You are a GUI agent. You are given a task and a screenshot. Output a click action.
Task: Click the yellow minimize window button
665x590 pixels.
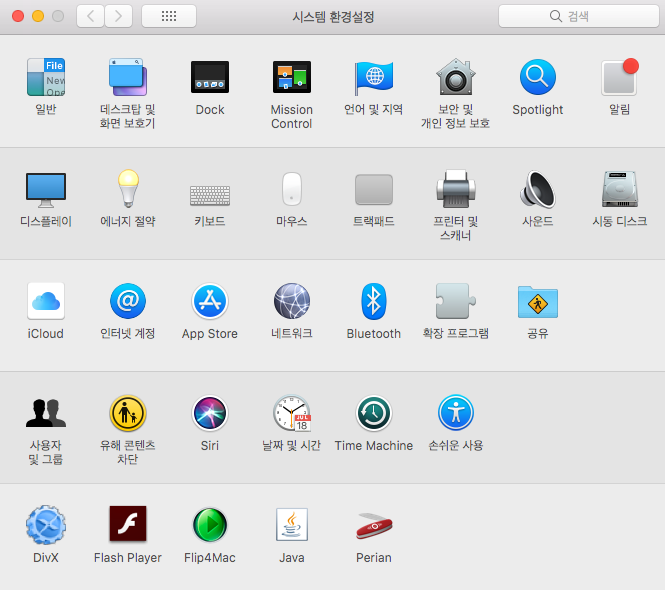point(38,16)
